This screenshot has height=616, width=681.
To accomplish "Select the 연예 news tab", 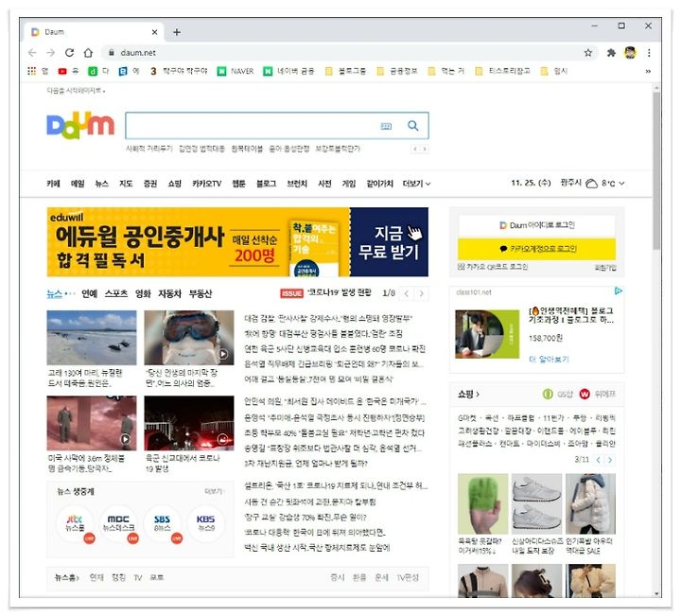I will point(90,293).
